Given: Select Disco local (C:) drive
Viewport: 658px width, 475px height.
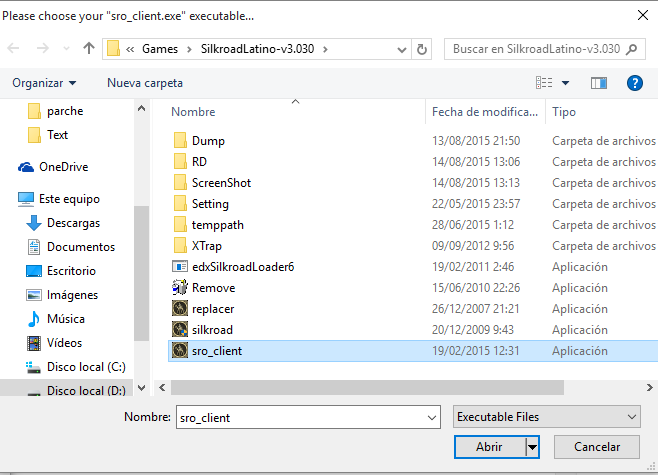Looking at the screenshot, I should pos(86,367).
